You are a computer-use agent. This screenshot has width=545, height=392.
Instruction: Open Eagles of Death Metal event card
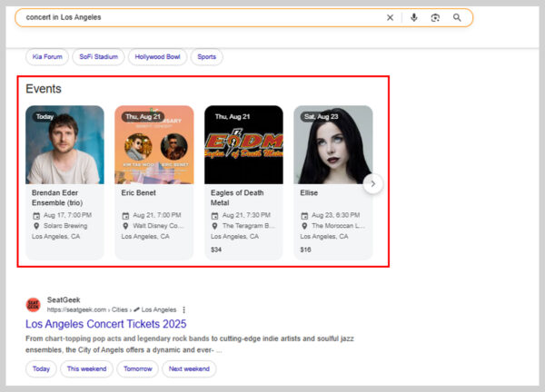(243, 181)
